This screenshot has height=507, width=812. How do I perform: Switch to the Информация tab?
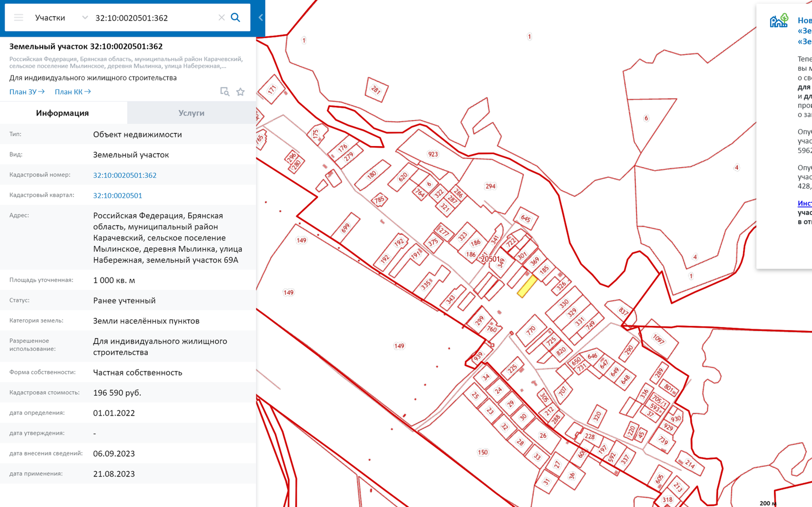tap(62, 113)
